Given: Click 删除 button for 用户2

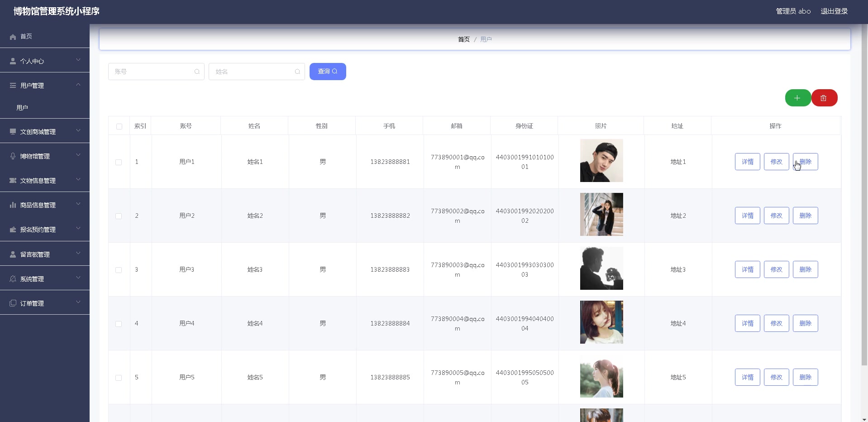Looking at the screenshot, I should pyautogui.click(x=806, y=216).
